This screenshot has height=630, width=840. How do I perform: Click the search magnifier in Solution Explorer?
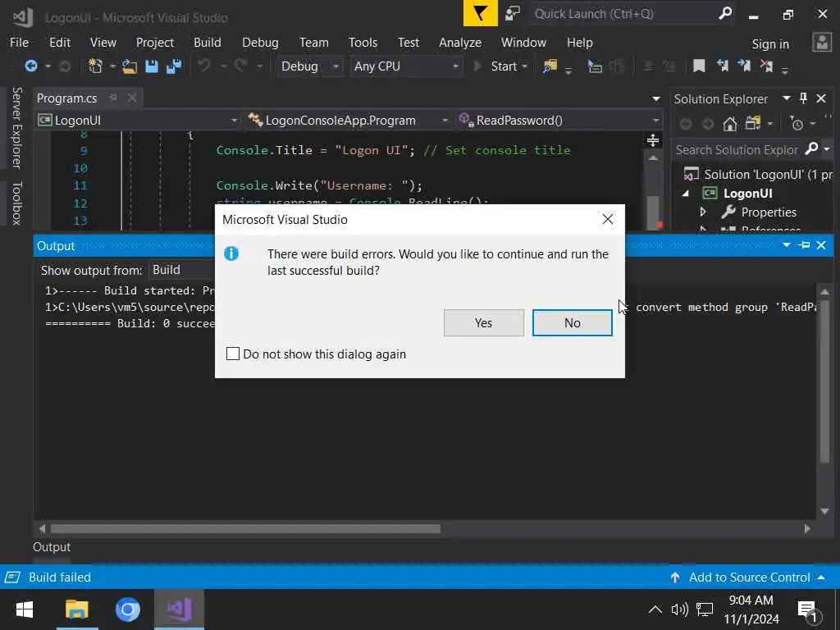(x=812, y=148)
